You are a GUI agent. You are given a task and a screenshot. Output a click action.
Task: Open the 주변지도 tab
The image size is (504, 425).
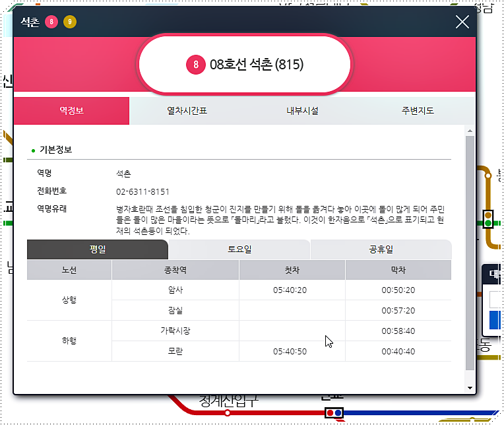pos(418,111)
